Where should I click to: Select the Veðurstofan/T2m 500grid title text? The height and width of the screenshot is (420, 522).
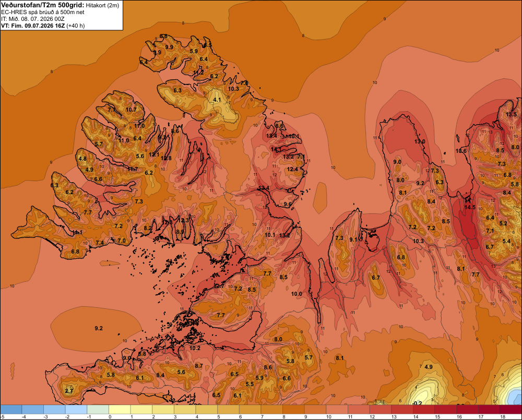pyautogui.click(x=43, y=5)
